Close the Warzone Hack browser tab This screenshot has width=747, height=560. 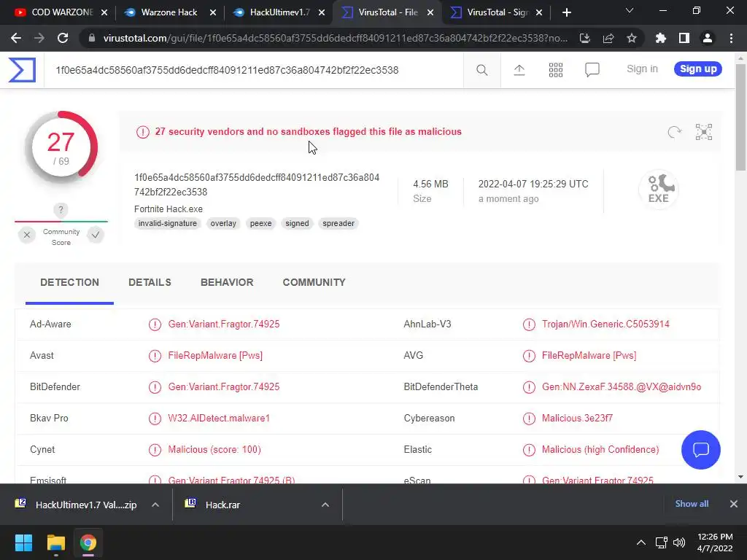coord(213,12)
